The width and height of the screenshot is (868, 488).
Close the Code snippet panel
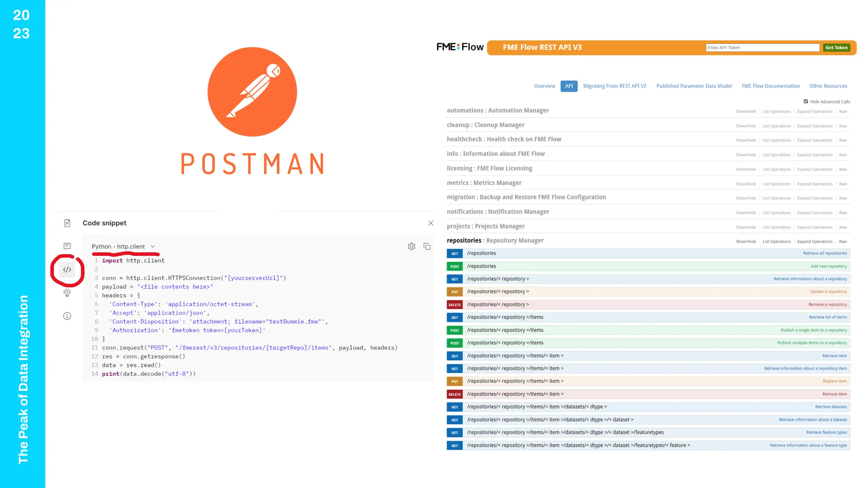click(x=431, y=223)
